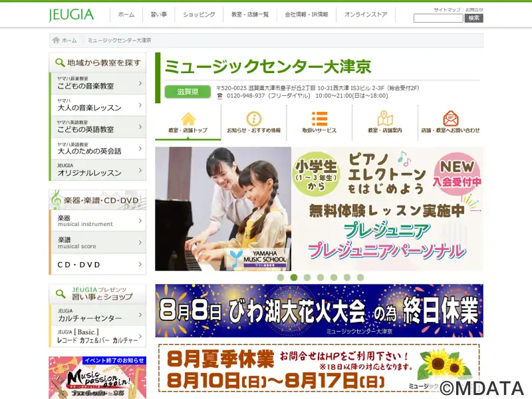The height and width of the screenshot is (399, 532).
Task: Click the magnifier icon beside 地域から教室を探す
Action: (x=60, y=63)
